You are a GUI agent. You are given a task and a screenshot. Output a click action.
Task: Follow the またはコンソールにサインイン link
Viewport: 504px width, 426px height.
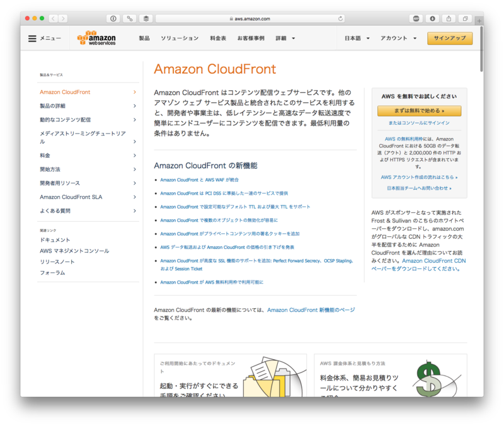tap(419, 123)
